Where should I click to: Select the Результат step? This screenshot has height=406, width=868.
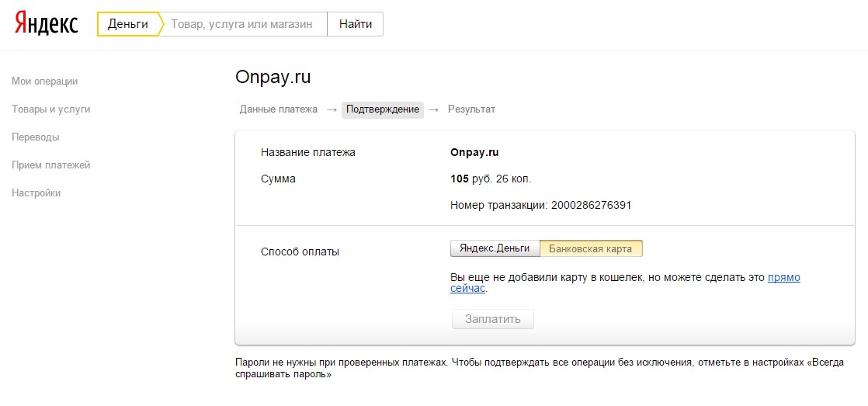(471, 109)
